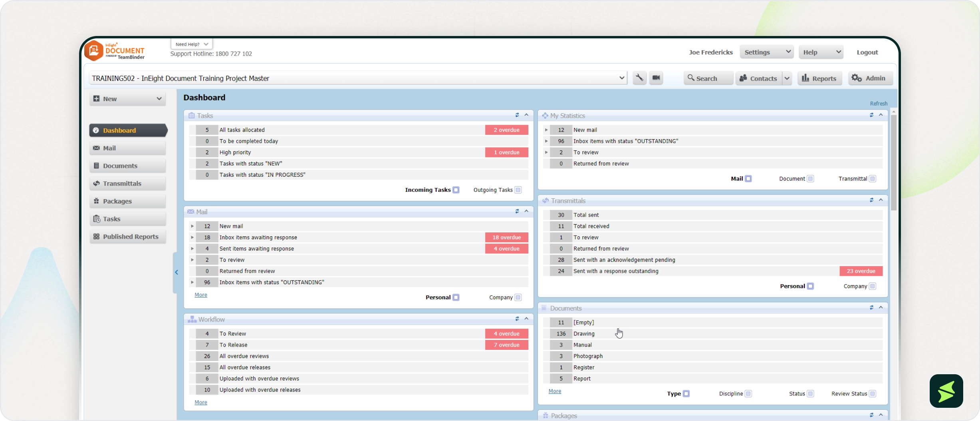
Task: Collapse the left sidebar with arrow handle
Action: coord(176,272)
